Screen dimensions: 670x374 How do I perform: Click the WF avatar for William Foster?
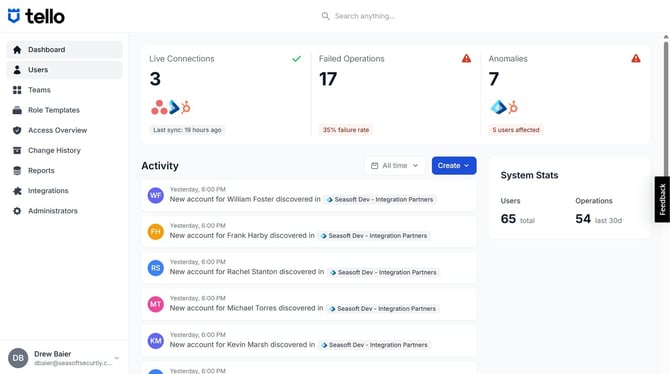pos(156,195)
